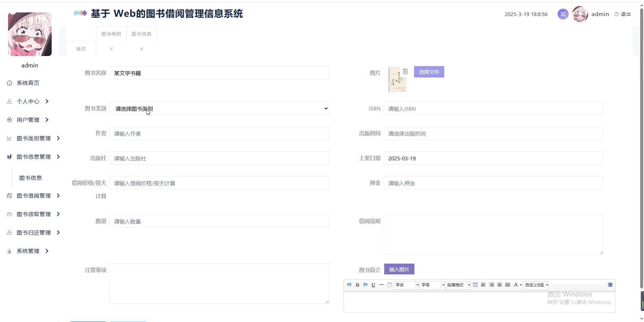This screenshot has height=322, width=644.
Task: Open the 字号 font size dropdown
Action: [432, 285]
